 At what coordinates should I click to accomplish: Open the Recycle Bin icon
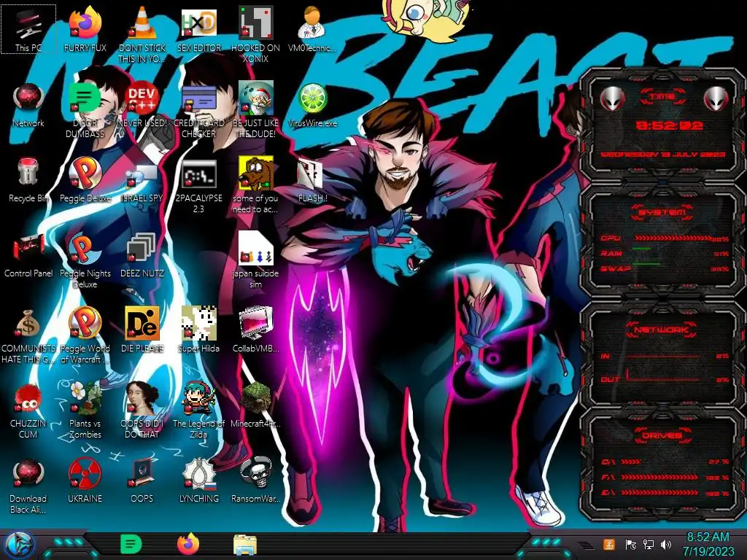point(28,180)
